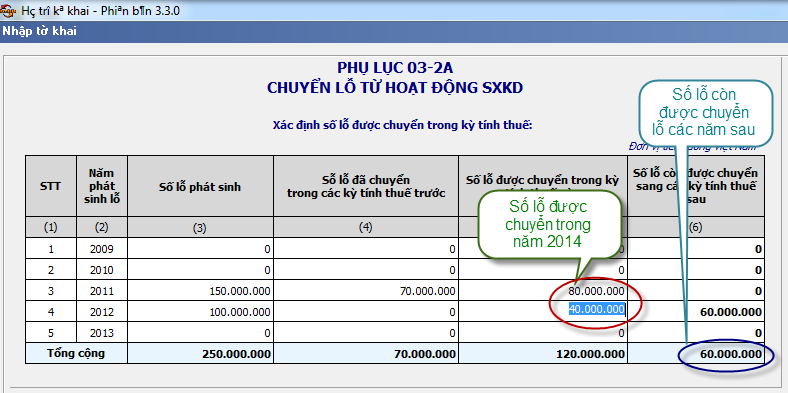Click the 60.000.000 remaining loss cell for 2012
The height and width of the screenshot is (393, 788).
pyautogui.click(x=696, y=312)
